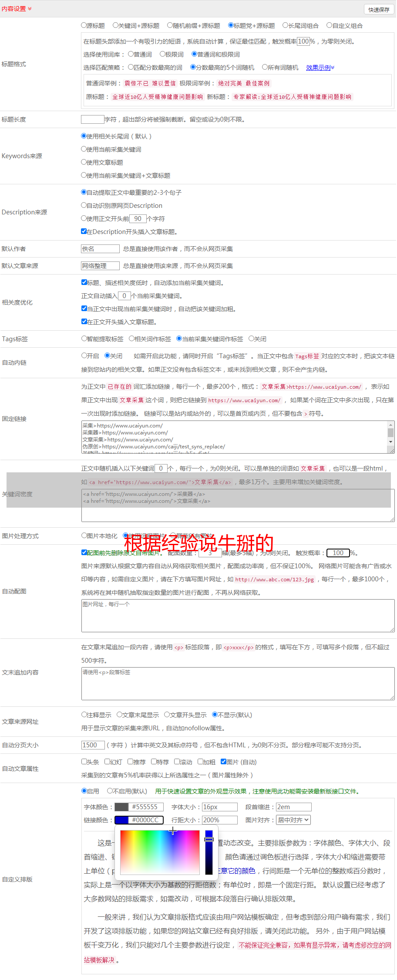Click the fixed links scrollbar down arrow
The height and width of the screenshot is (980, 397).
(391, 442)
